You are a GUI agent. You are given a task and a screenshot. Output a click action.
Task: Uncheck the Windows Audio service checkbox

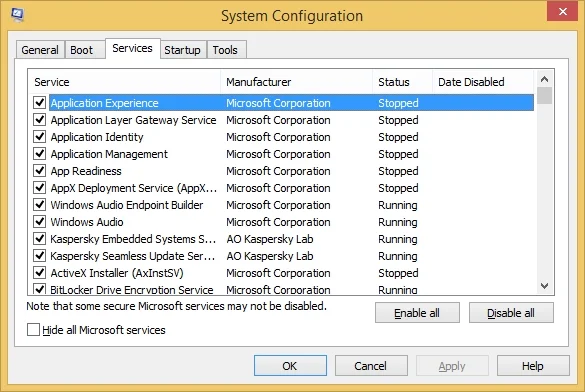(x=40, y=221)
